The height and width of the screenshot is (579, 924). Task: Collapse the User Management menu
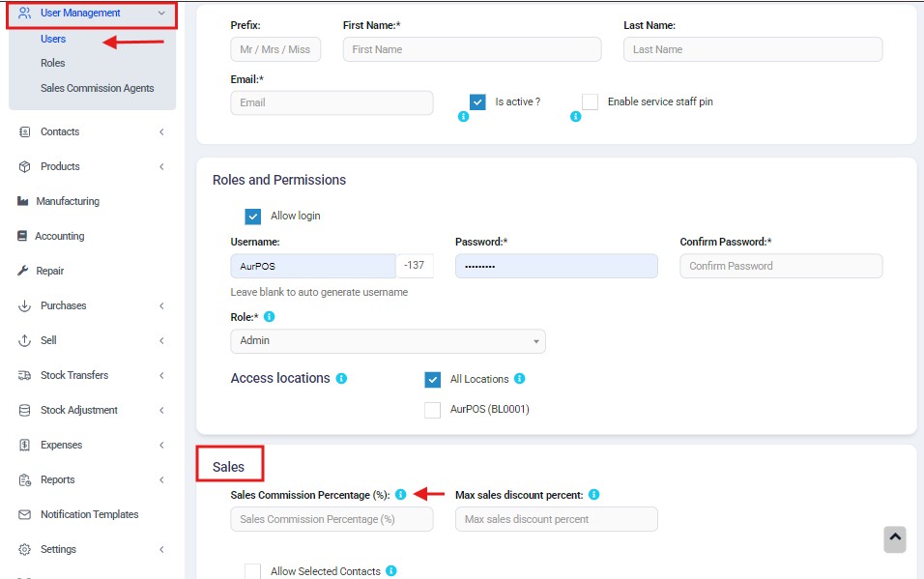tap(92, 14)
